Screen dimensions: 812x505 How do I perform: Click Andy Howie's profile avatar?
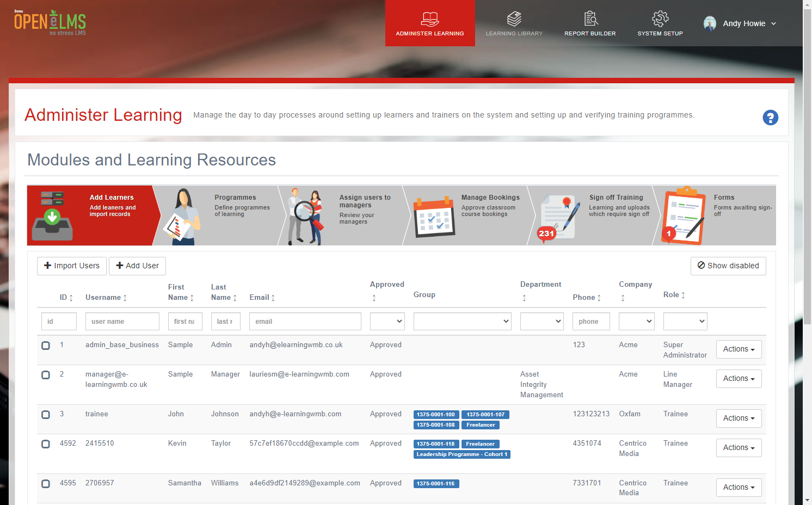tap(710, 23)
